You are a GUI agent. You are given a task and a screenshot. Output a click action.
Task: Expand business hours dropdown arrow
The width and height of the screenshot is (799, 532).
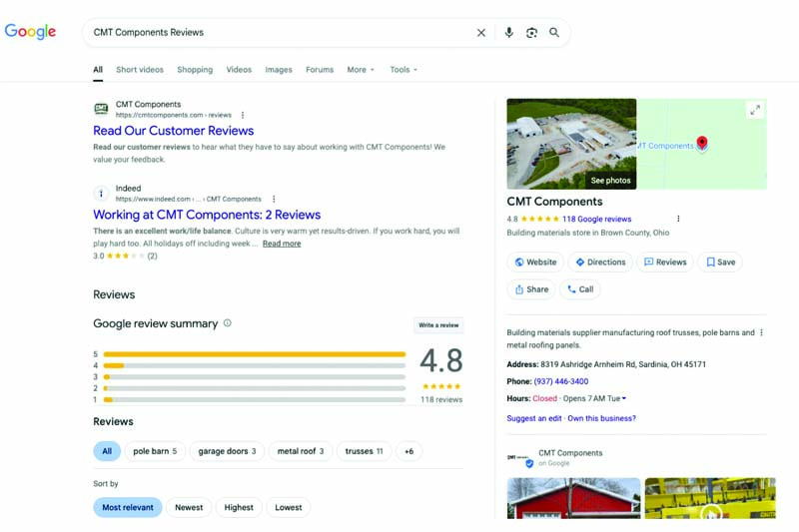(624, 398)
